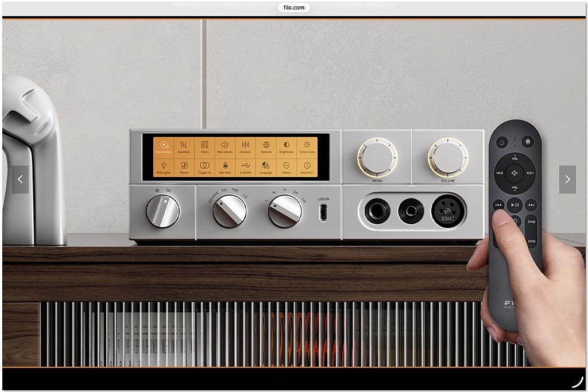Screen dimensions: 588x392
Task: Select the Filters tile on the device screen
Action: (x=204, y=147)
